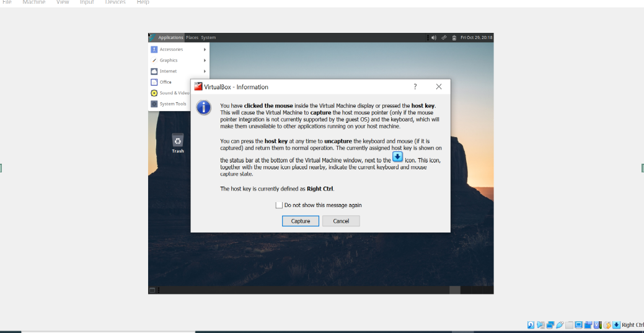The height and width of the screenshot is (333, 644).
Task: Open the shared folders status icon
Action: tap(569, 325)
